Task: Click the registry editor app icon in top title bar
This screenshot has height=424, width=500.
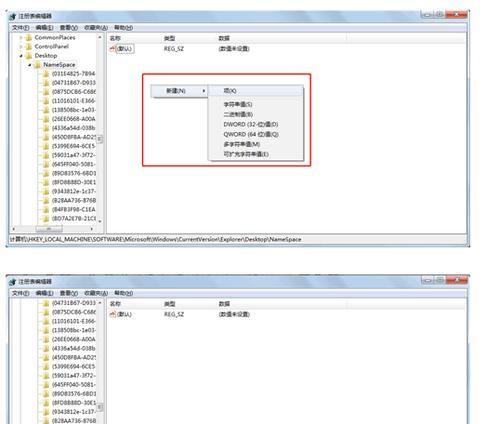Action: pyautogui.click(x=13, y=16)
